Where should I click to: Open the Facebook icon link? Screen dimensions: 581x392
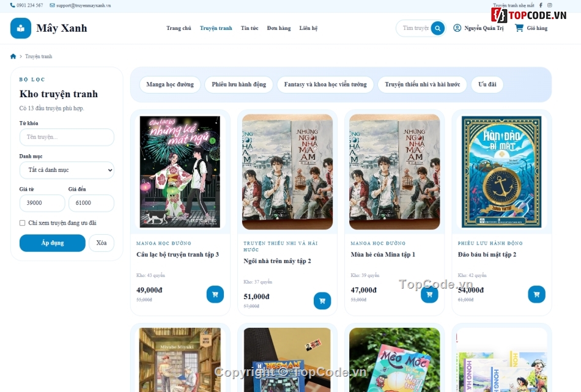point(541,5)
